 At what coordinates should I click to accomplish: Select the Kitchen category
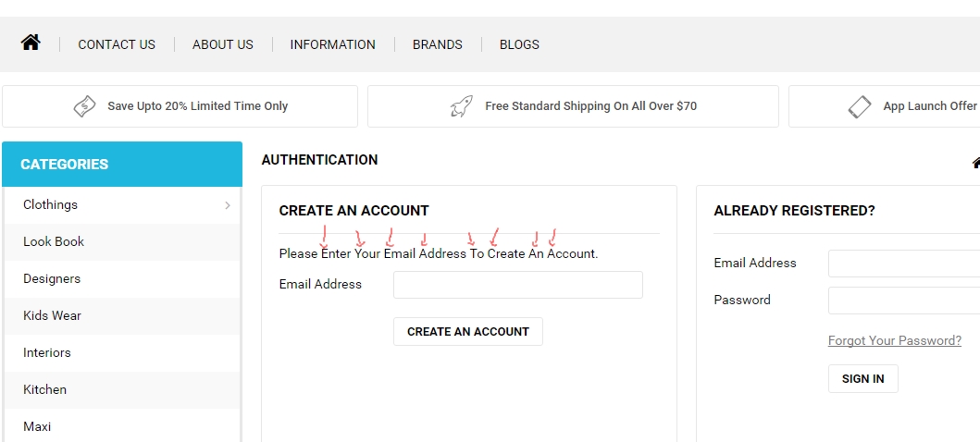tap(44, 389)
